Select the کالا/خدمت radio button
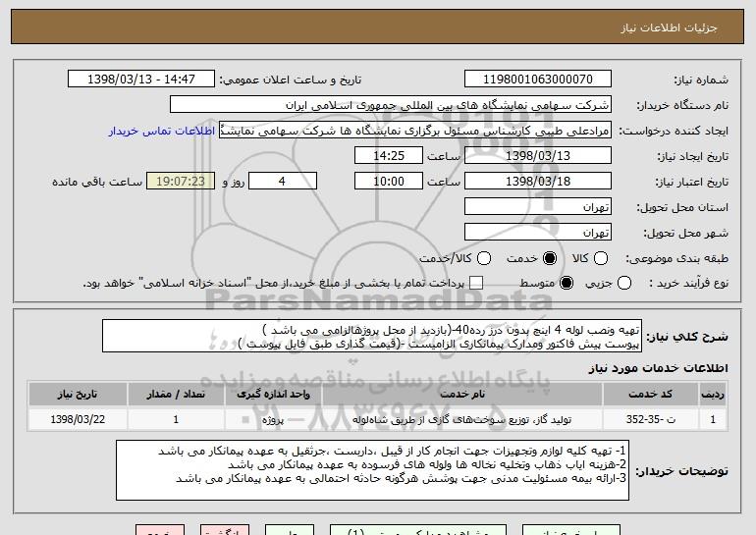Screen dimensions: 756x535 [x=484, y=258]
